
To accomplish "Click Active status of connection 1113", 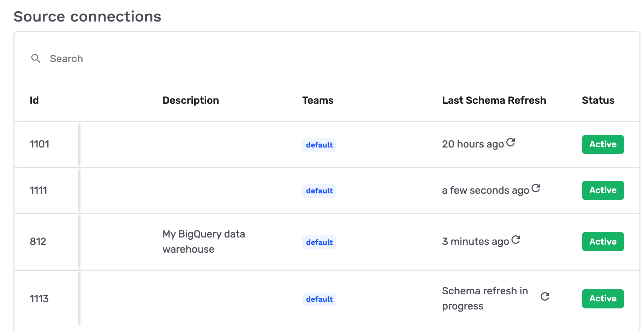I will (603, 299).
